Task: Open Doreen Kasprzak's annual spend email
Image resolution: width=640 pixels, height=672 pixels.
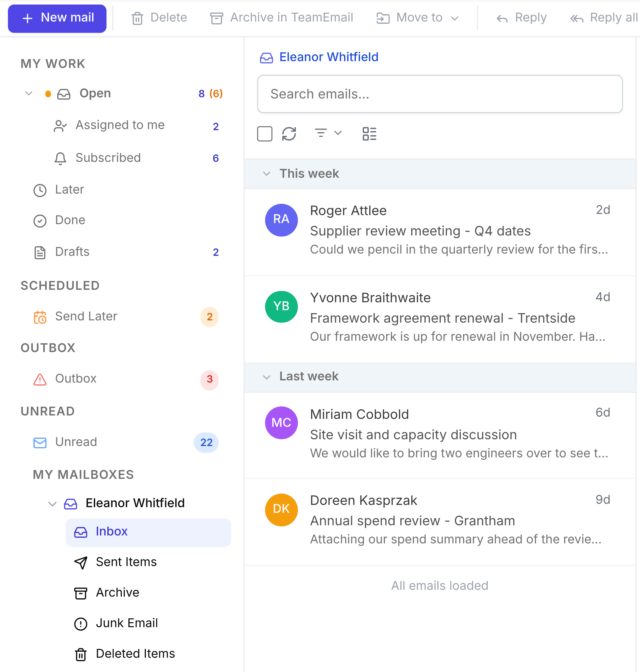Action: (440, 522)
